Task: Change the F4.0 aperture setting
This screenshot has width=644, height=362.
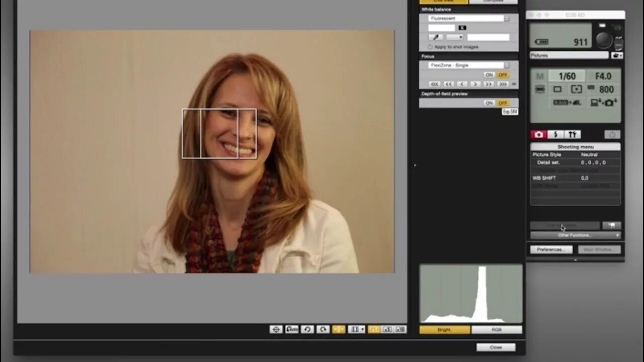Action: (603, 76)
